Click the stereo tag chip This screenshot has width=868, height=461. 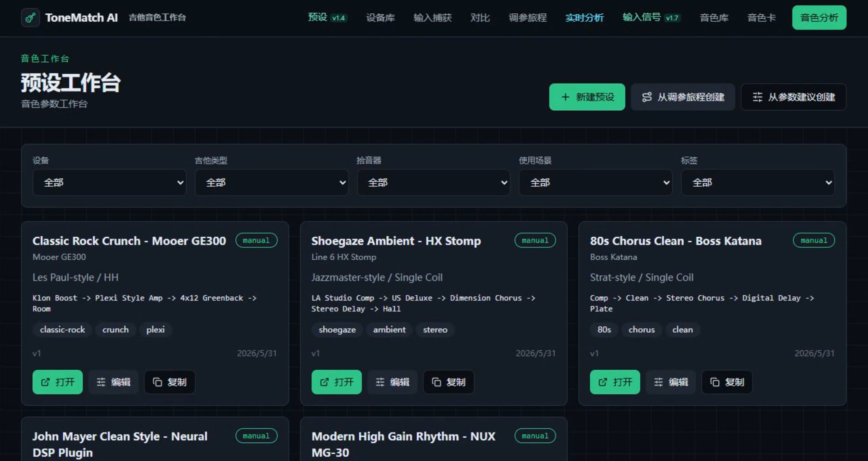pyautogui.click(x=435, y=330)
